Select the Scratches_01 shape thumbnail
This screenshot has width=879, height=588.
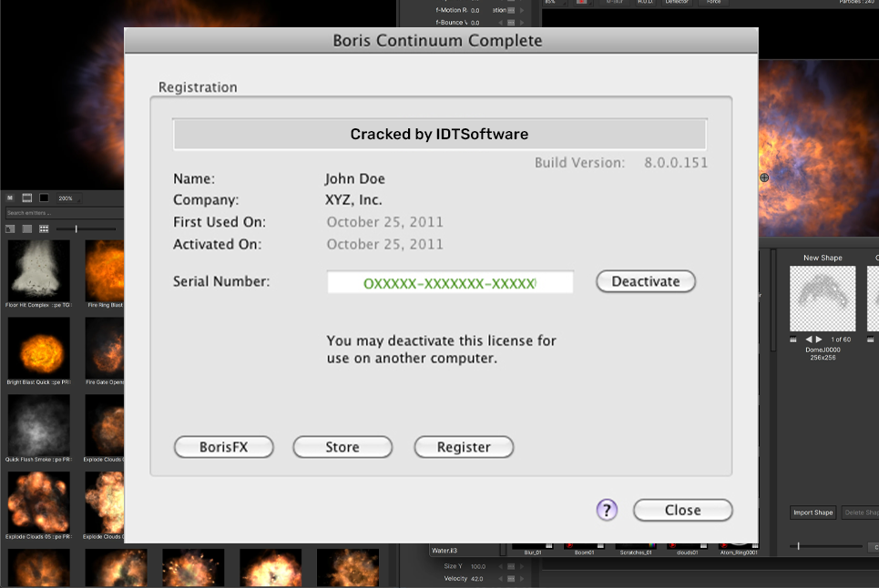pos(636,548)
